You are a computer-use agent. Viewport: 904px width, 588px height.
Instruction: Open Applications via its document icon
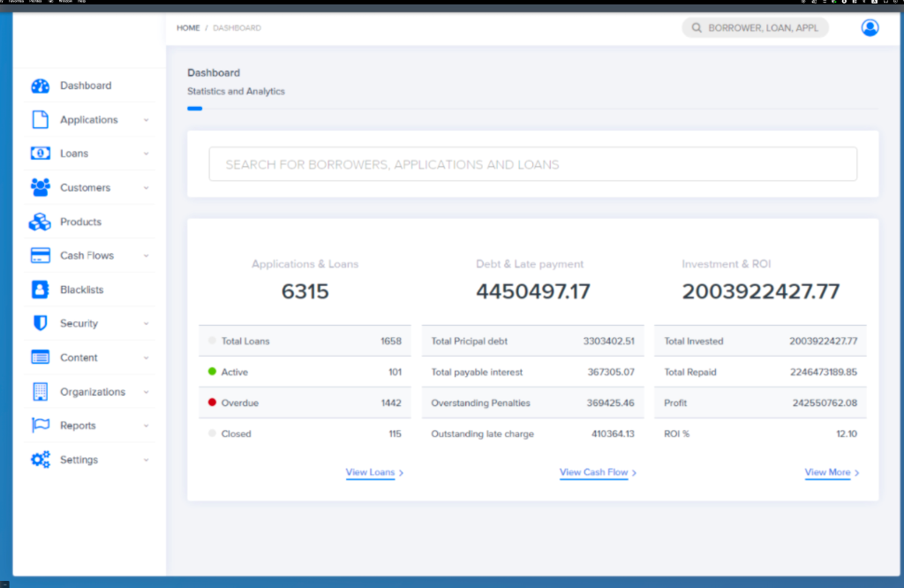[40, 119]
